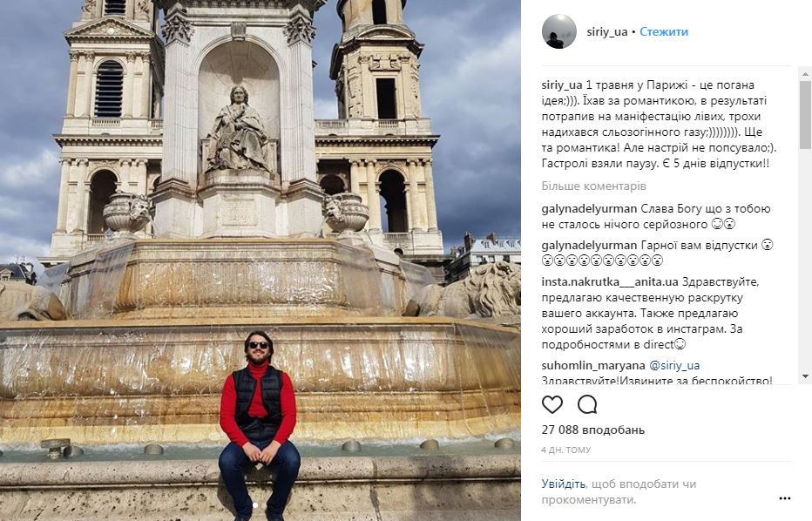The height and width of the screenshot is (521, 812).
Task: Open siriy_ua username in the header
Action: pos(606,31)
